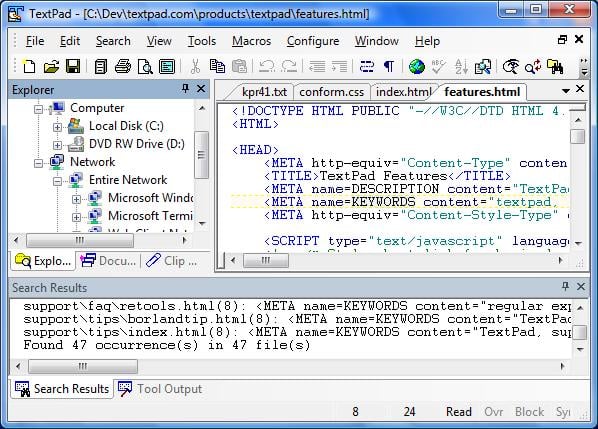Click the Open file folder icon
The width and height of the screenshot is (598, 429).
coord(51,66)
